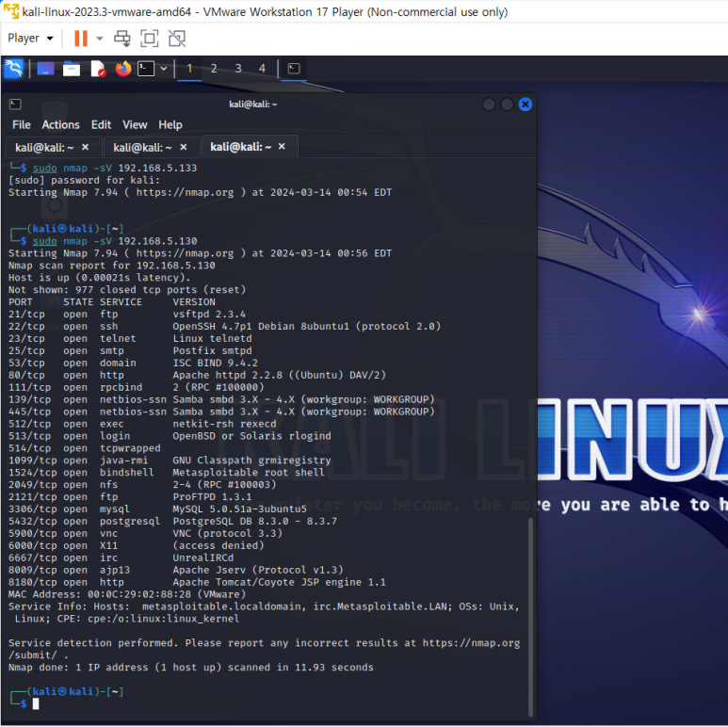Select the terminal taskbar window button
This screenshot has width=728, height=727.
click(x=294, y=69)
